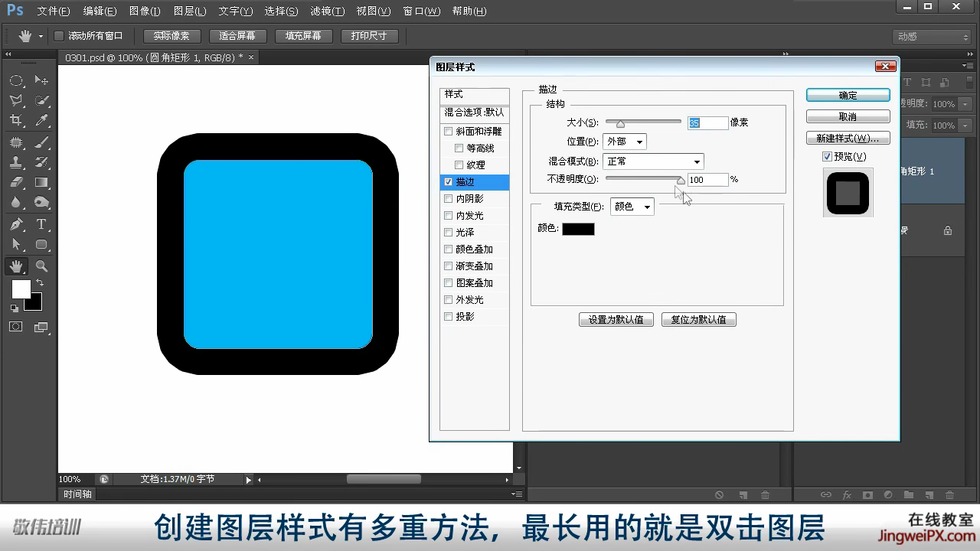Select the Brush tool
980x551 pixels.
tap(42, 142)
